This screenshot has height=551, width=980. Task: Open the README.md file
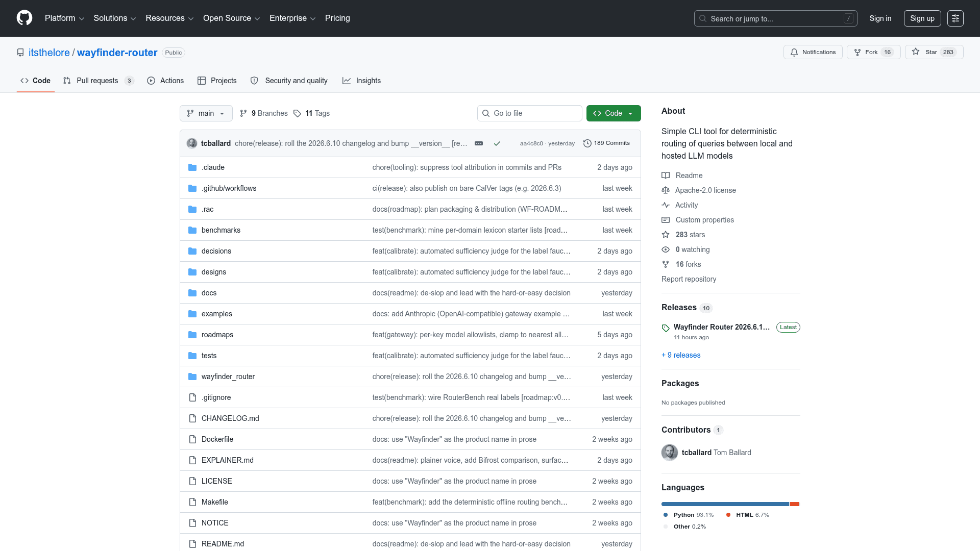click(223, 544)
